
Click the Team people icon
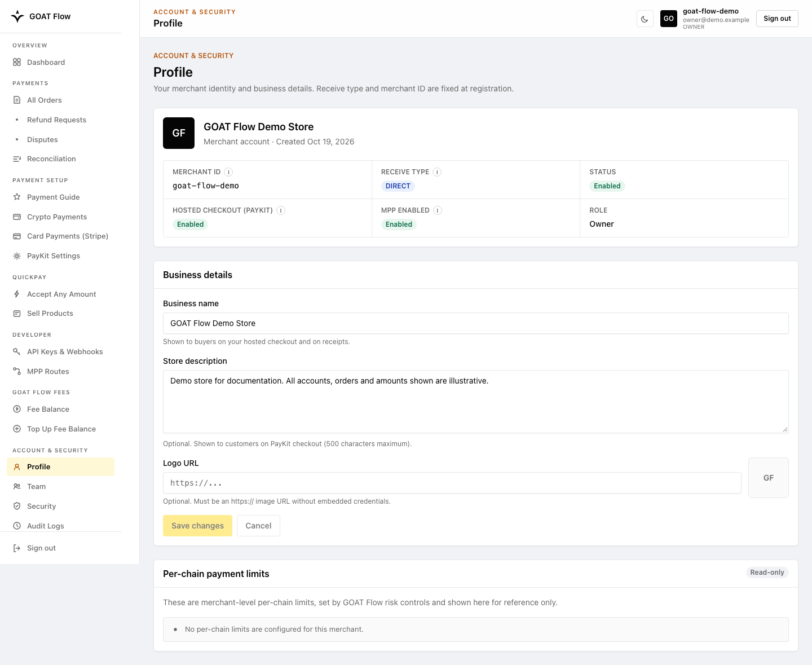[17, 487]
